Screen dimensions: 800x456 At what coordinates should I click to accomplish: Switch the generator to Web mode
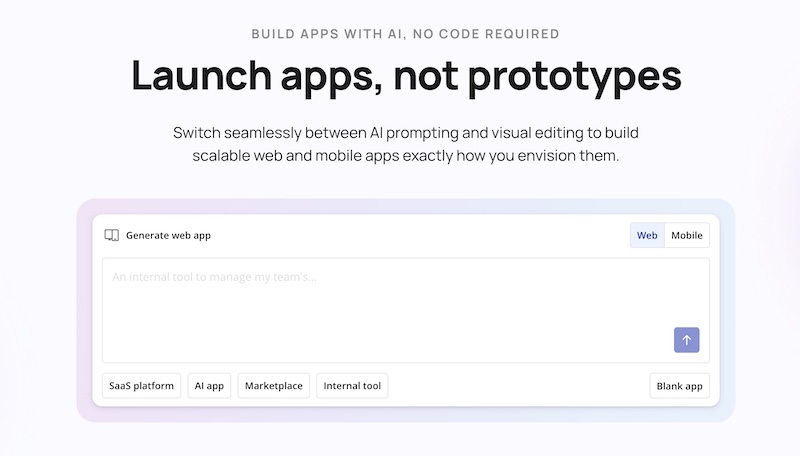click(x=647, y=235)
